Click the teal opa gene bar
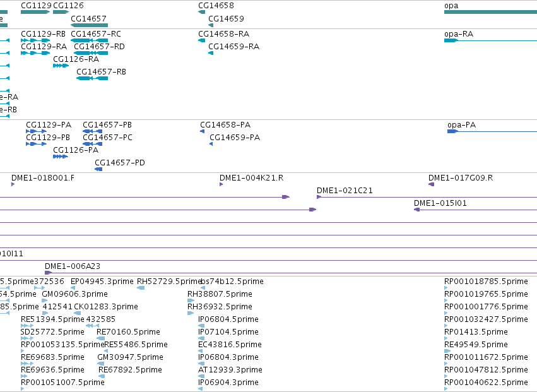The height and width of the screenshot is (392, 537). pos(490,12)
